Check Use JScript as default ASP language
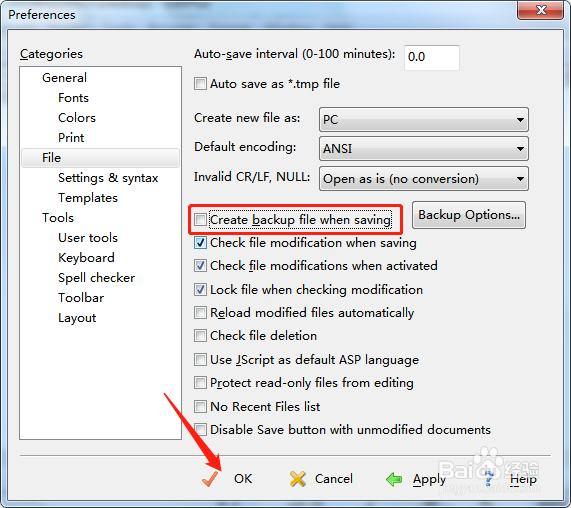571x508 pixels. 200,359
